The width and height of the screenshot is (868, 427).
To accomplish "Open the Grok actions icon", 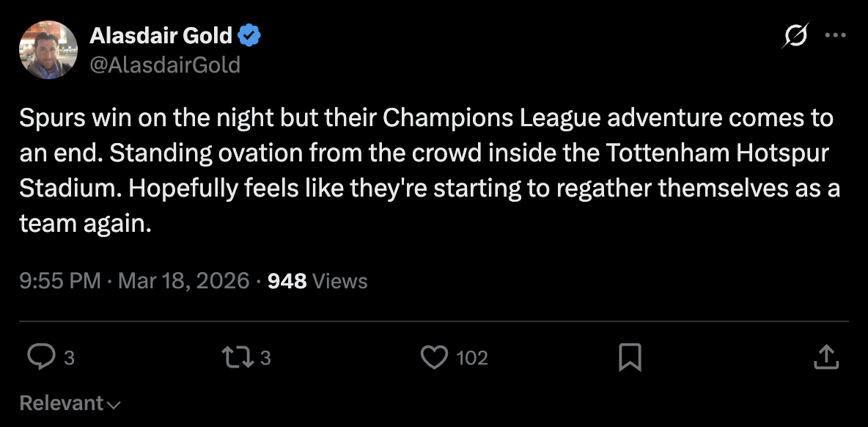I will point(797,36).
